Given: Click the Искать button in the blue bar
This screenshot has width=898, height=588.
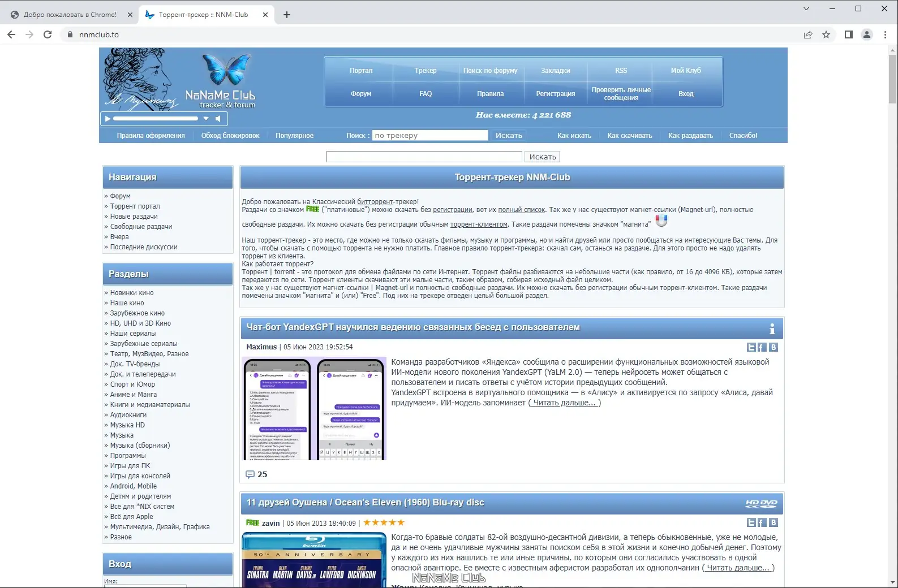Looking at the screenshot, I should pyautogui.click(x=509, y=136).
